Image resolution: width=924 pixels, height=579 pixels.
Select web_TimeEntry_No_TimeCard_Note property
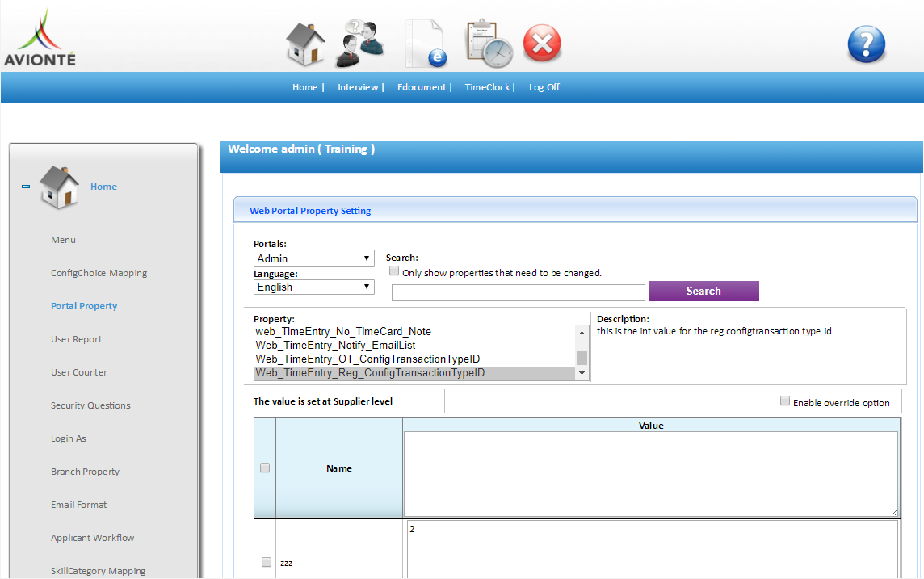click(x=415, y=332)
